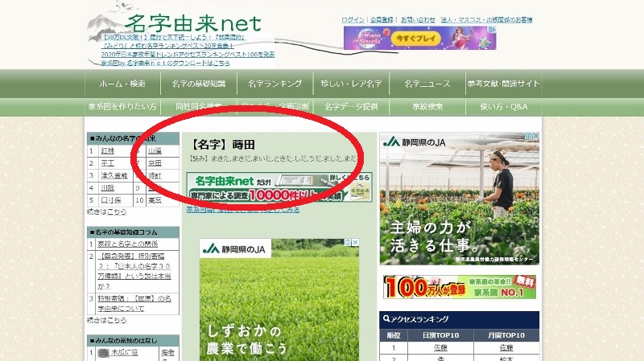Open the 【30万DL突破!】 headline link
This screenshot has width=644, height=361.
173,37
